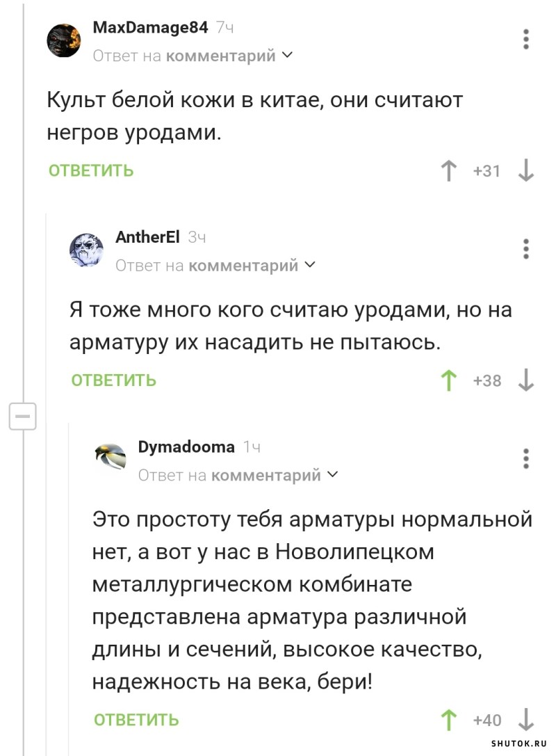Screen dimensions: 556x756
Task: Reply to MaxDamage84 via ОТВЕТИТЬ
Action: pos(91,170)
